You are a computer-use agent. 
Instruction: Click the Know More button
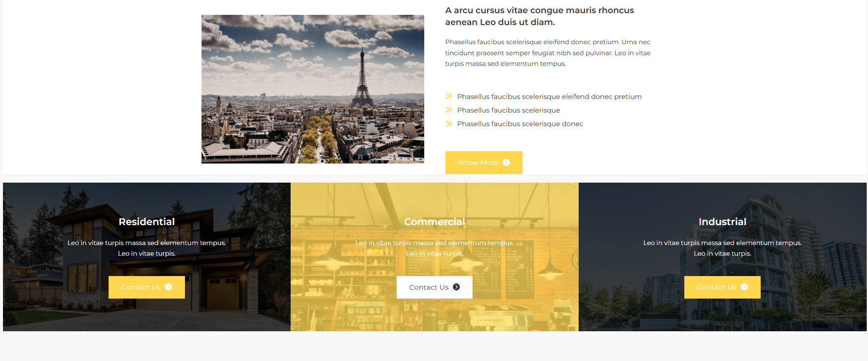coord(484,162)
